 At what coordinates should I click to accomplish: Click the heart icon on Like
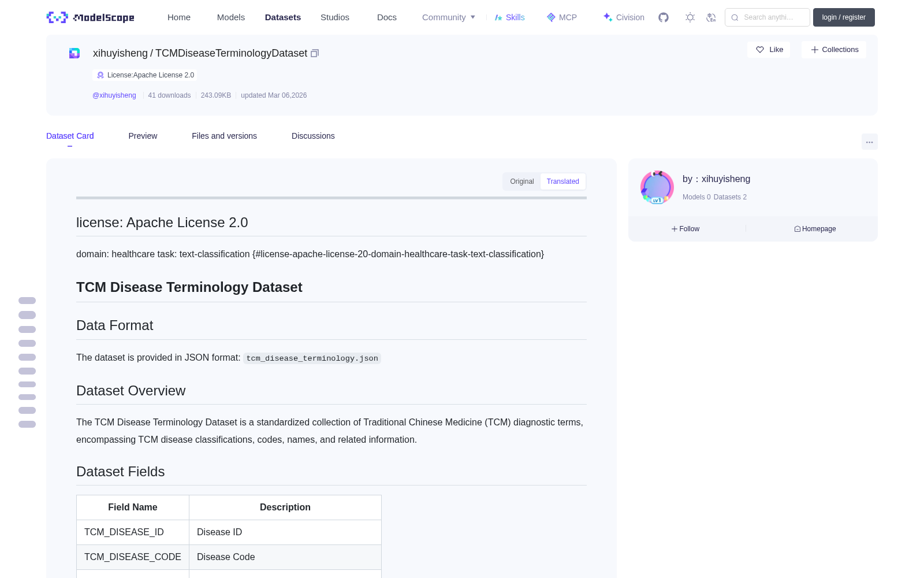[x=760, y=50]
